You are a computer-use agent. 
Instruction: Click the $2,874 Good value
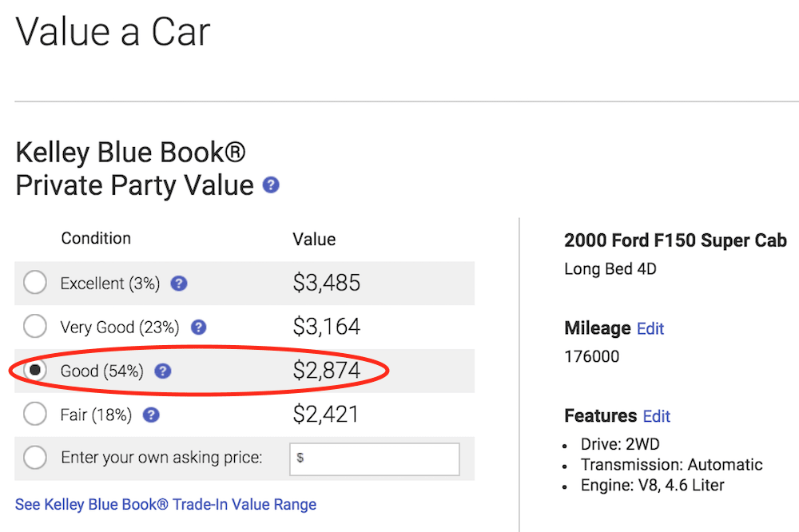tap(327, 371)
